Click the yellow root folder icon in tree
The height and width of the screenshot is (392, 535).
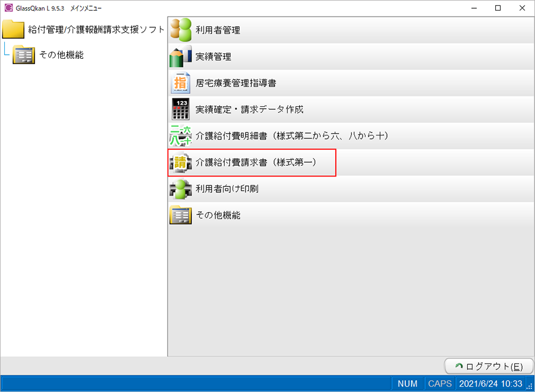[x=14, y=29]
